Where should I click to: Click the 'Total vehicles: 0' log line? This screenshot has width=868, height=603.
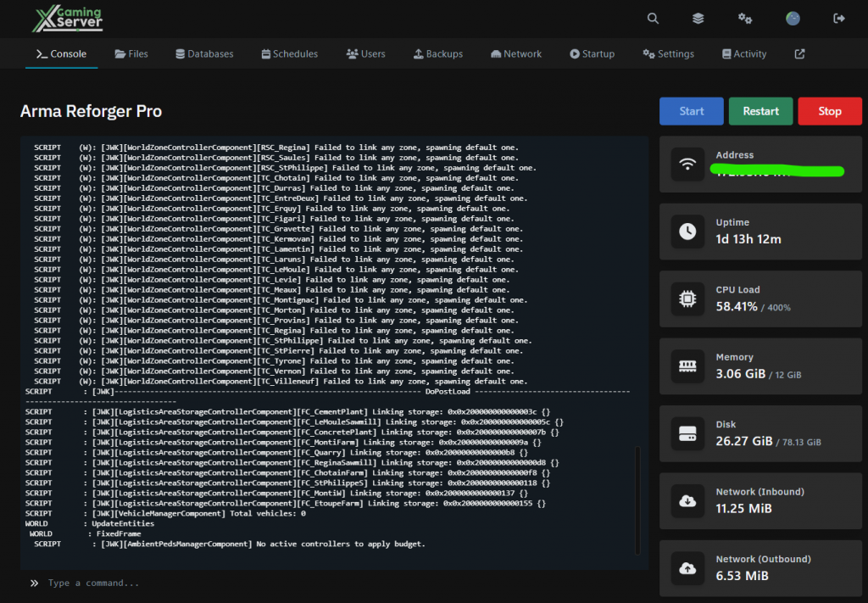(x=165, y=513)
